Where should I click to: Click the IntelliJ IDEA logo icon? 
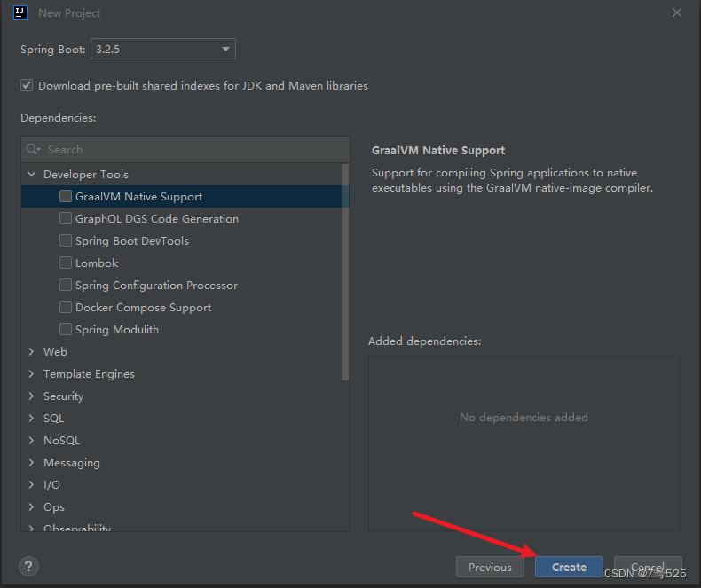point(20,12)
